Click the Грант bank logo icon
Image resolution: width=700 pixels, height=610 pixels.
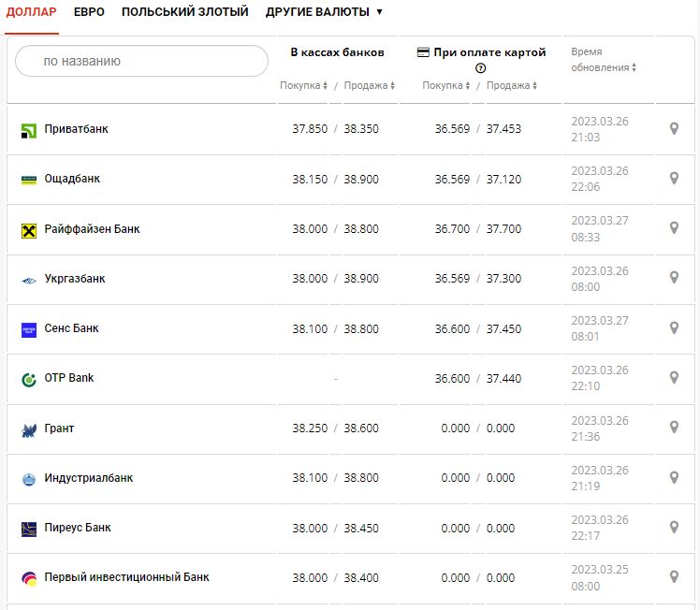point(28,429)
